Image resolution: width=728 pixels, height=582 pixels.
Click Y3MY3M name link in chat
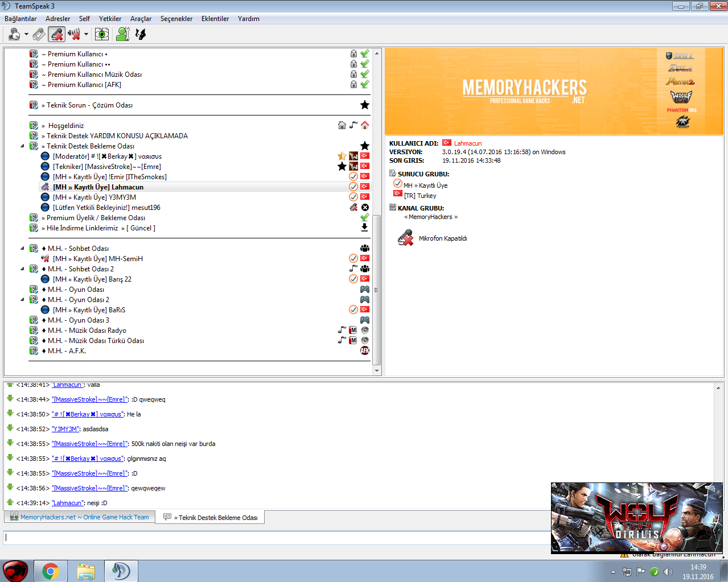65,429
